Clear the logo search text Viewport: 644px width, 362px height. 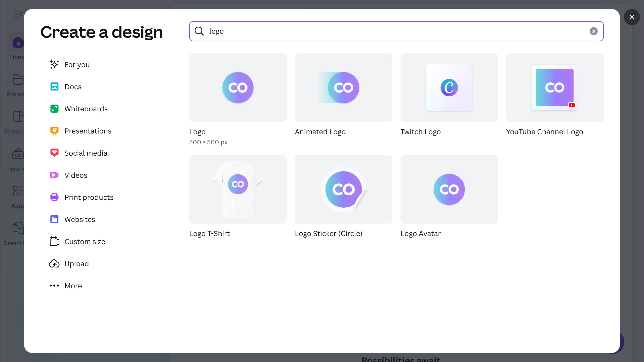tap(593, 31)
